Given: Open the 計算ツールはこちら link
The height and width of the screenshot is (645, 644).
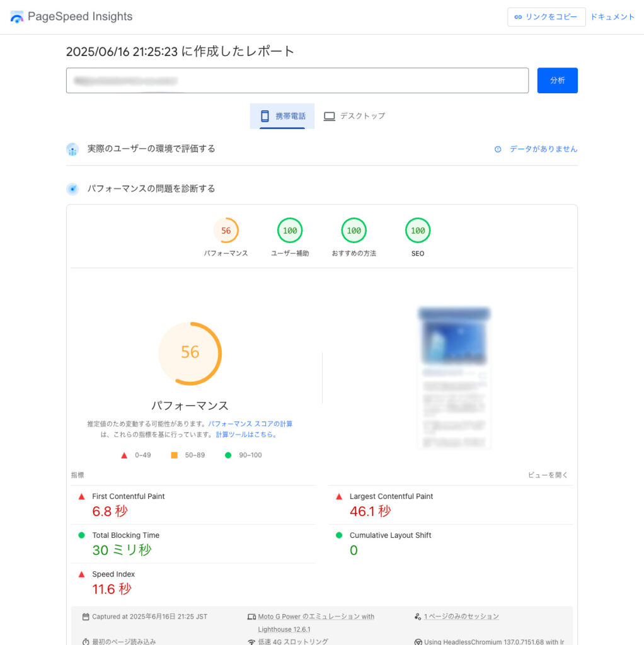Looking at the screenshot, I should pyautogui.click(x=246, y=435).
